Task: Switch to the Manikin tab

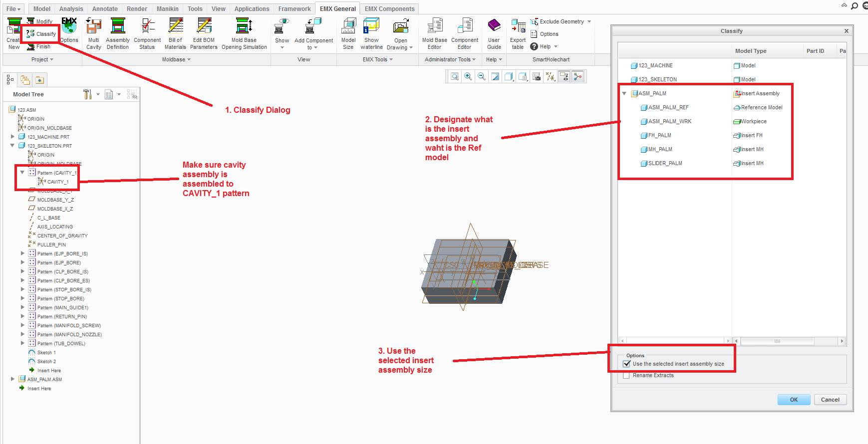Action: [168, 9]
